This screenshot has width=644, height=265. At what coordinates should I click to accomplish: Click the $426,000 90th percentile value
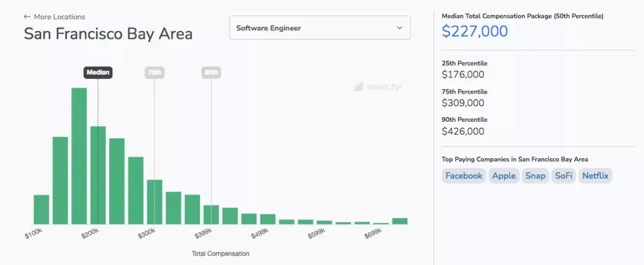click(463, 131)
